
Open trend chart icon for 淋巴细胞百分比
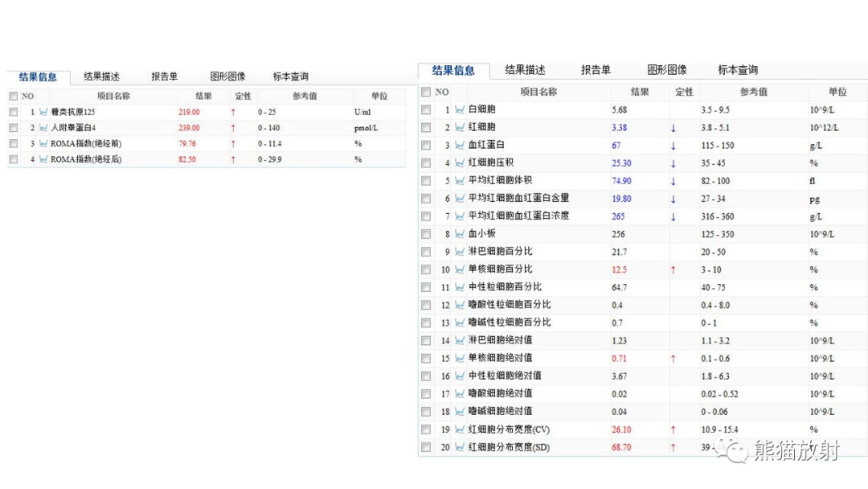[x=460, y=252]
